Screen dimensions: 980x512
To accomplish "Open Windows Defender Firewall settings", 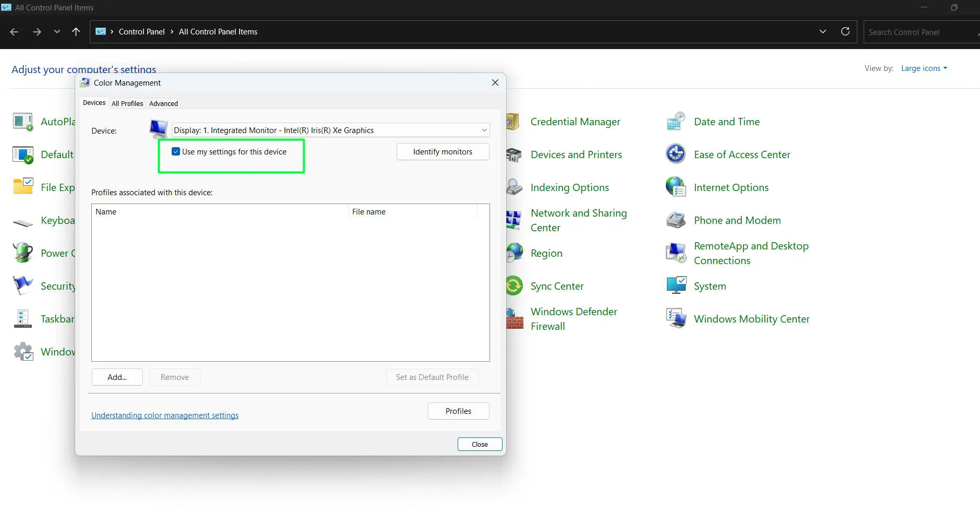I will click(x=573, y=318).
